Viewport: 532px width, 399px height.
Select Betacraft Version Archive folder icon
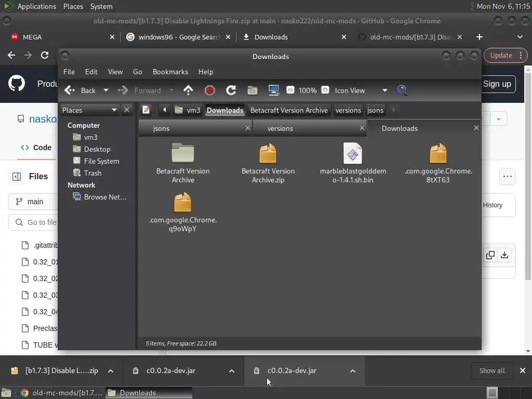click(x=183, y=153)
